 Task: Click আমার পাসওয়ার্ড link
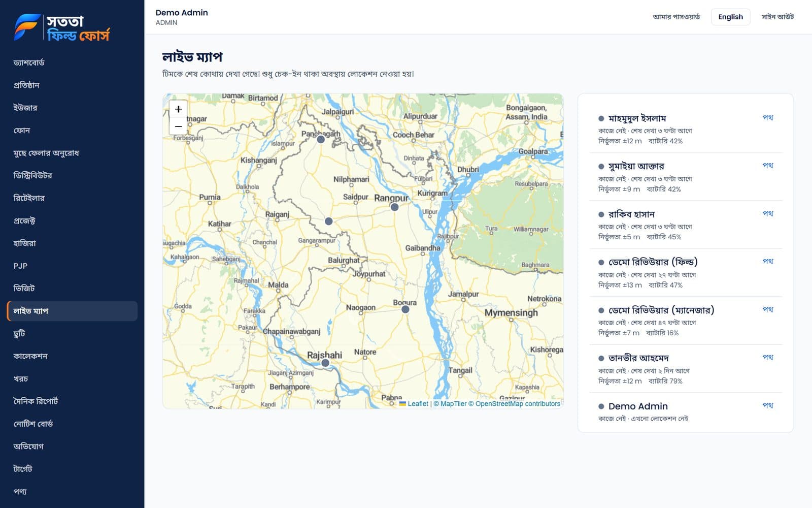pyautogui.click(x=676, y=17)
